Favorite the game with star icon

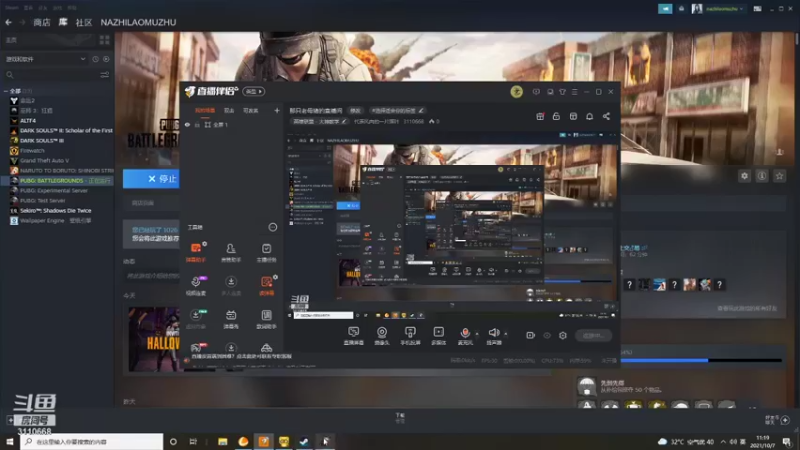click(779, 176)
